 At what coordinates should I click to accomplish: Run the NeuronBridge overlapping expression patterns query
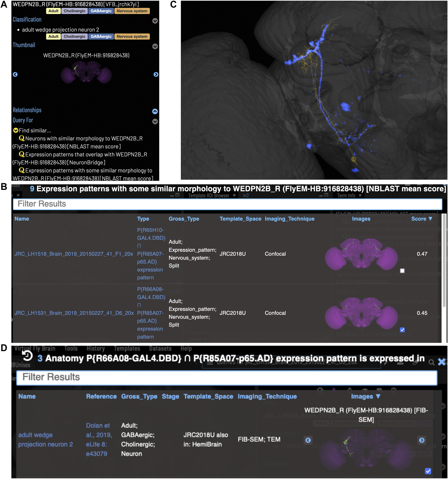[x=86, y=155]
